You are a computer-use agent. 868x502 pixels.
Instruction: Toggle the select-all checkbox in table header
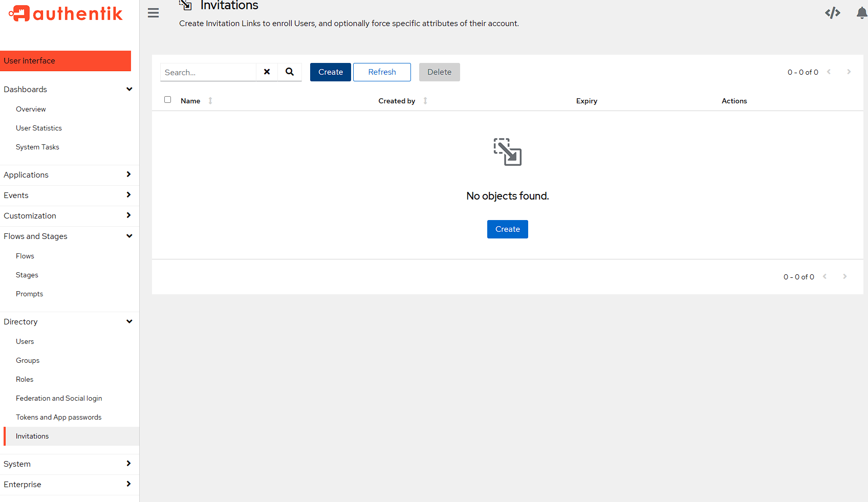coord(167,100)
